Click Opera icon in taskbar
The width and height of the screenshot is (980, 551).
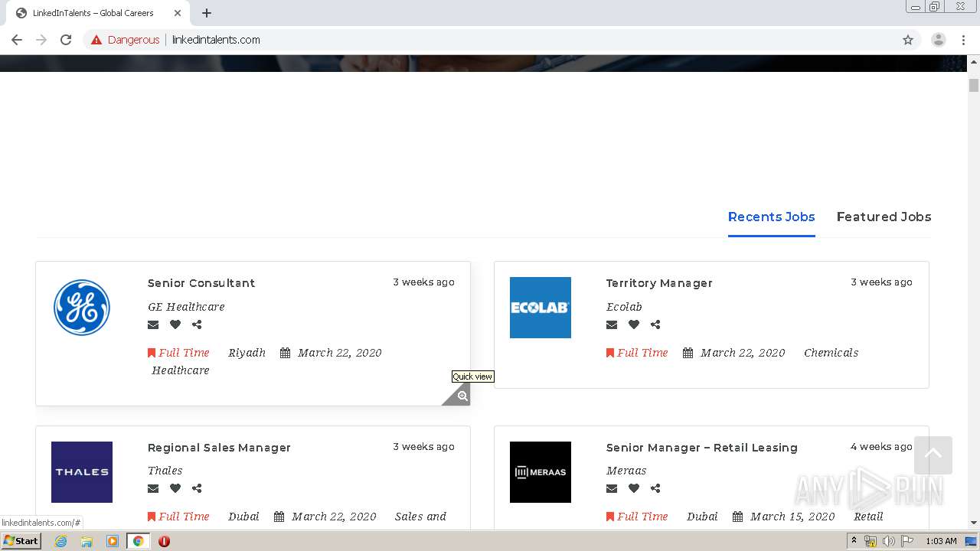click(164, 541)
